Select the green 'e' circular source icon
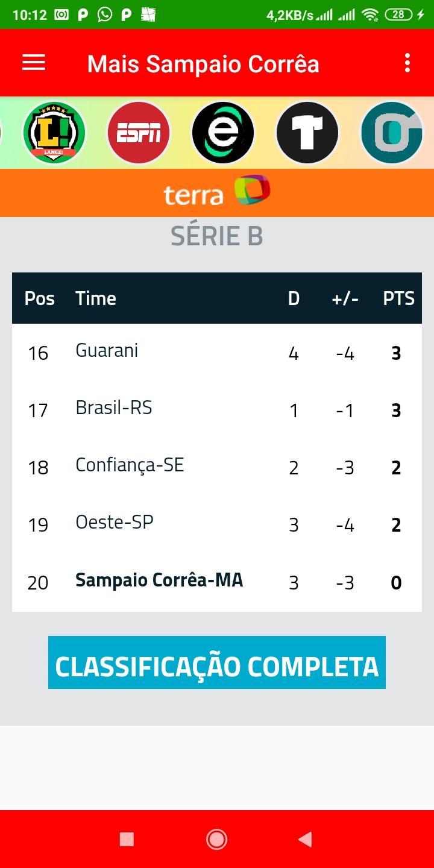The image size is (434, 868). click(223, 133)
